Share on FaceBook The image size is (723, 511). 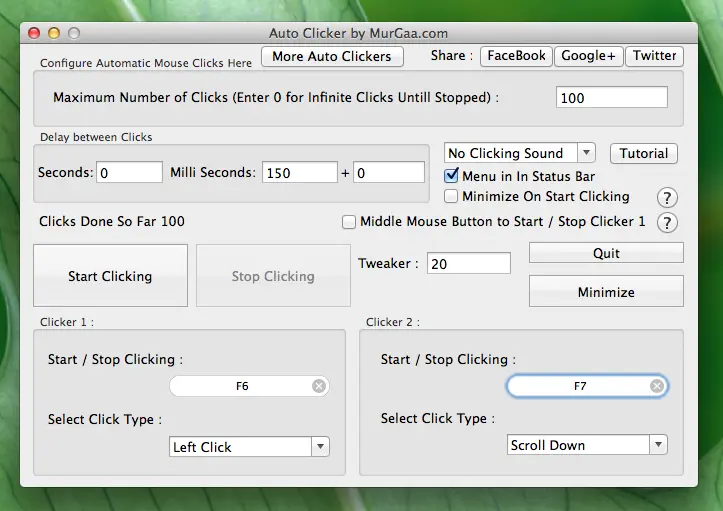pos(516,56)
